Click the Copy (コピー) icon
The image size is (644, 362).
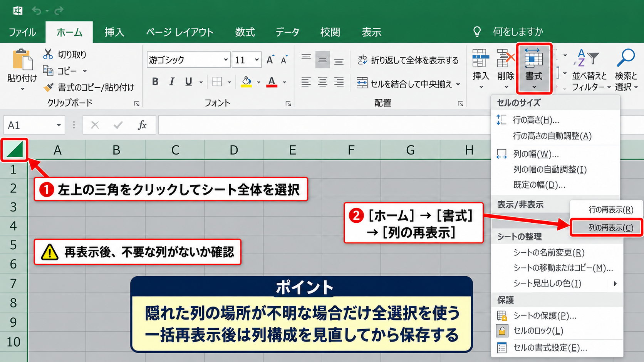point(48,71)
